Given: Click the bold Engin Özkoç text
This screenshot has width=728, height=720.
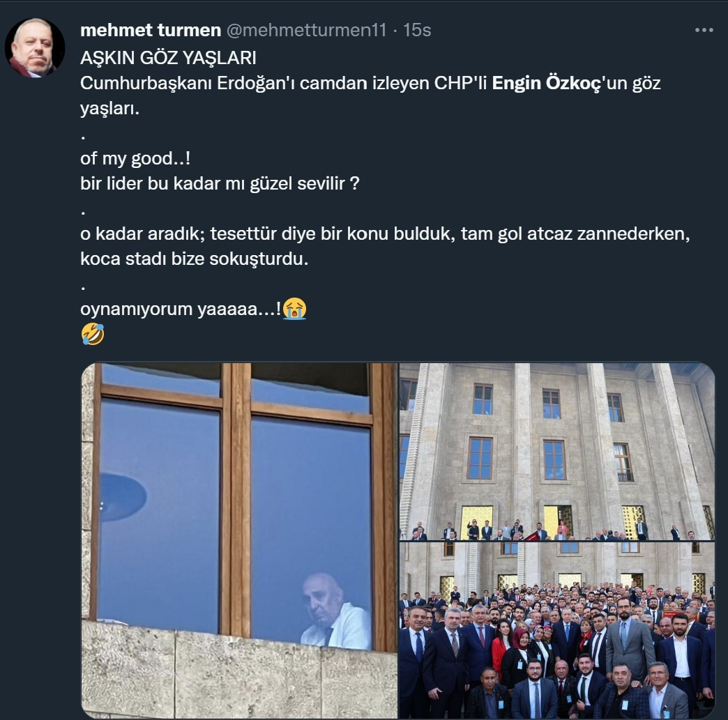Looking at the screenshot, I should click(547, 83).
